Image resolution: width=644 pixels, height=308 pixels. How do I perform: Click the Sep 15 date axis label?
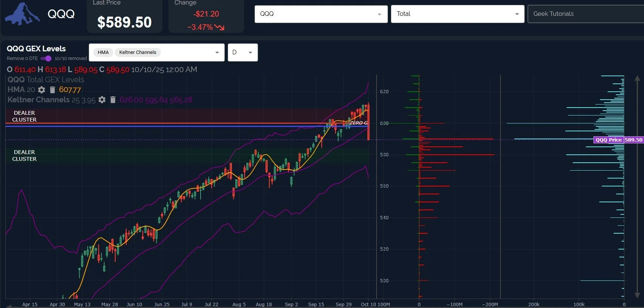(316, 304)
